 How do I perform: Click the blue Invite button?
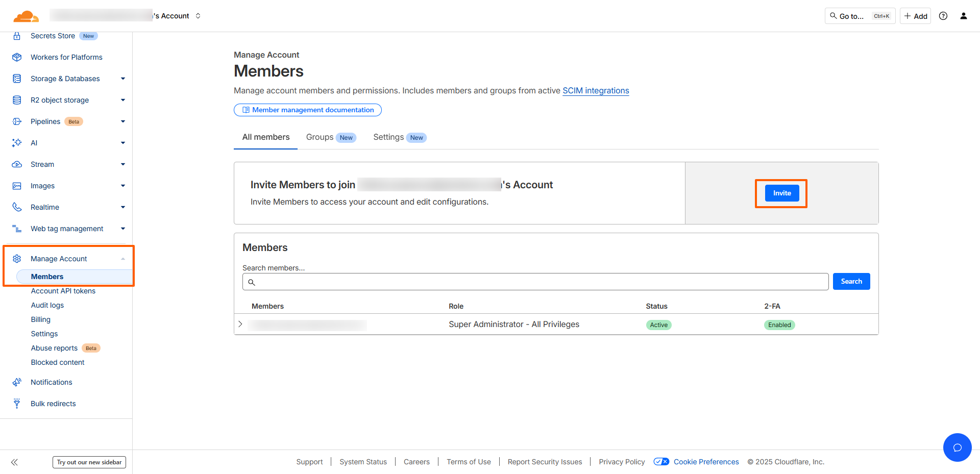(781, 193)
